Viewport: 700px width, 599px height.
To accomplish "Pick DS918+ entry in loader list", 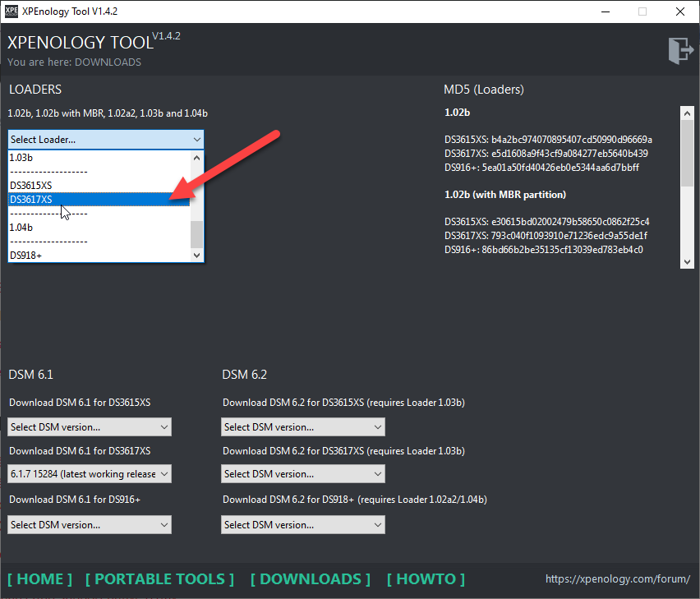I will coord(99,255).
